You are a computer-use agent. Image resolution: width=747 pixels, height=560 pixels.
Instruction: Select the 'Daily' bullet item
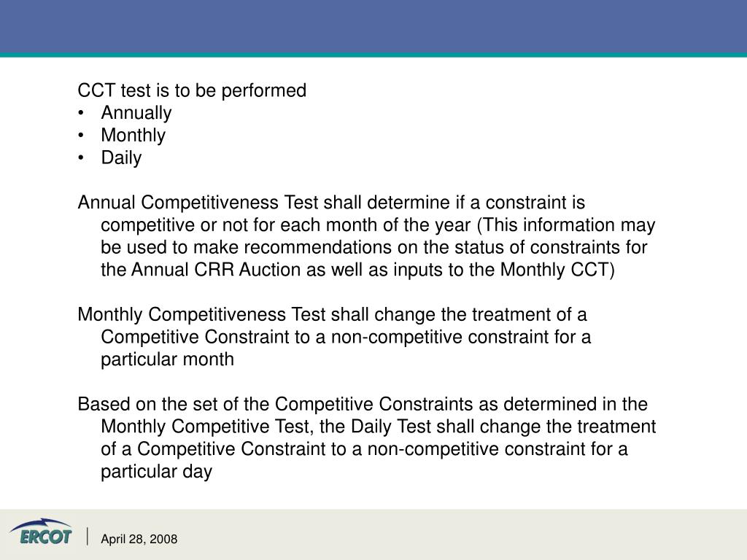point(121,157)
